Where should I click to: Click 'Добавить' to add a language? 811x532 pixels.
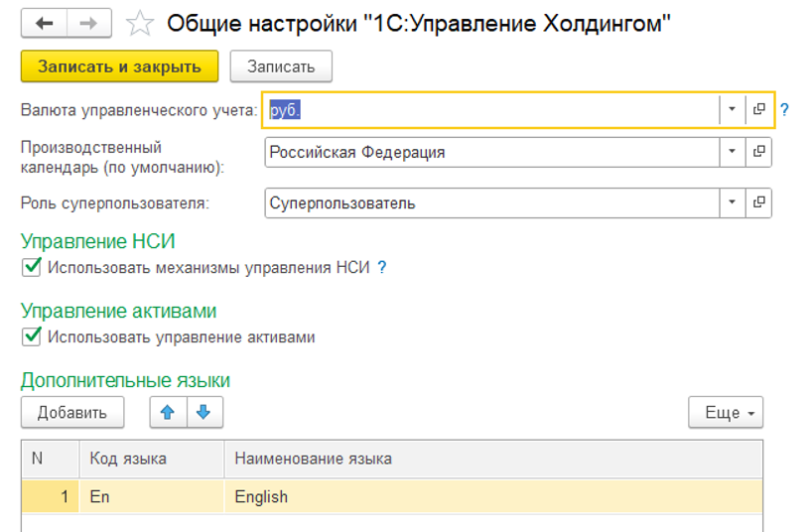click(71, 412)
